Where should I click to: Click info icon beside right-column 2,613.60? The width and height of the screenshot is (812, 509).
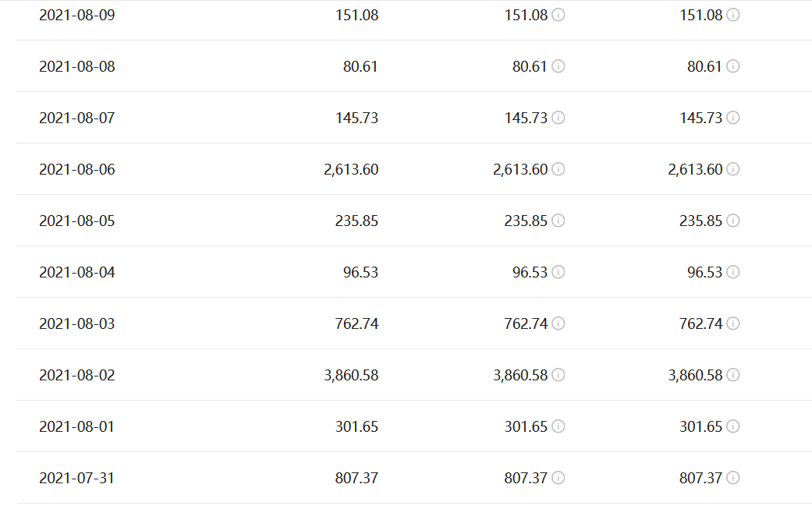point(732,169)
